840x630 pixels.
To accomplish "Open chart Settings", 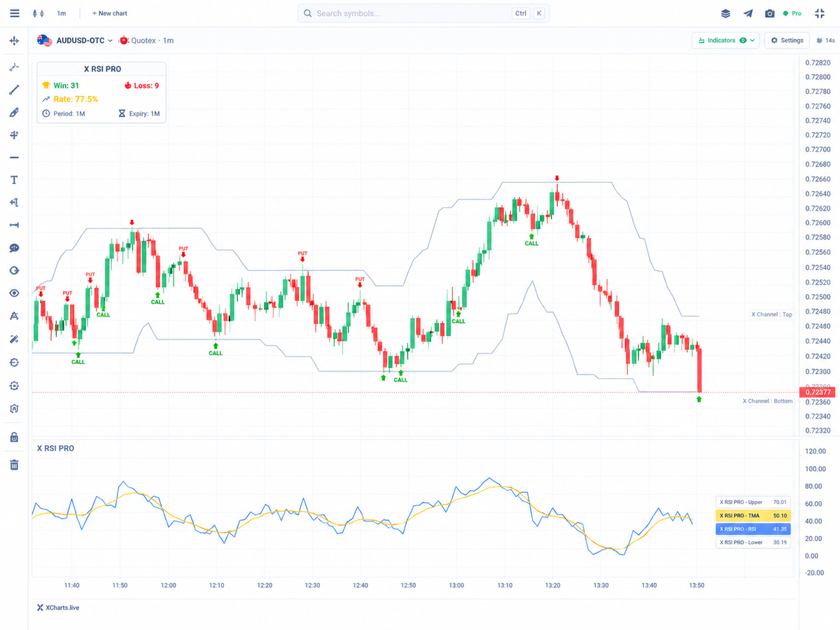I will click(x=787, y=41).
